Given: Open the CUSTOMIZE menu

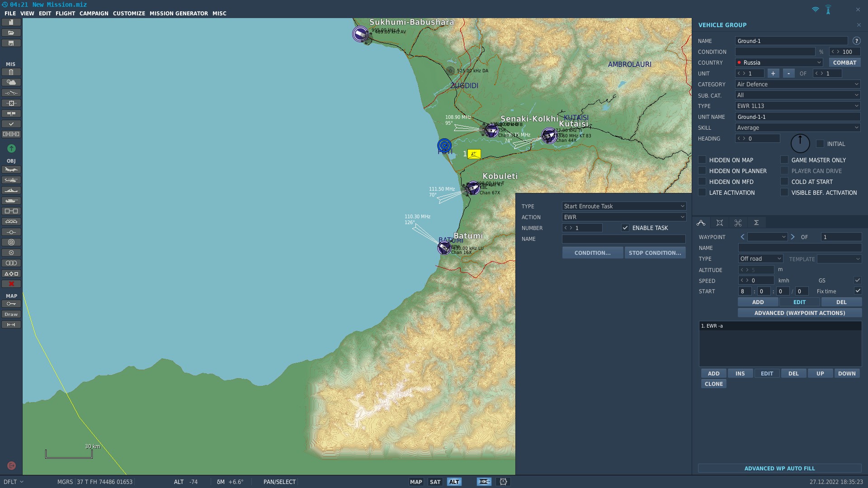Looking at the screenshot, I should point(129,13).
